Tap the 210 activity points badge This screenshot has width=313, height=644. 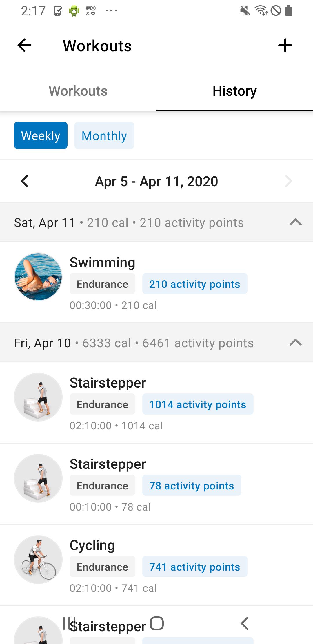pos(195,284)
